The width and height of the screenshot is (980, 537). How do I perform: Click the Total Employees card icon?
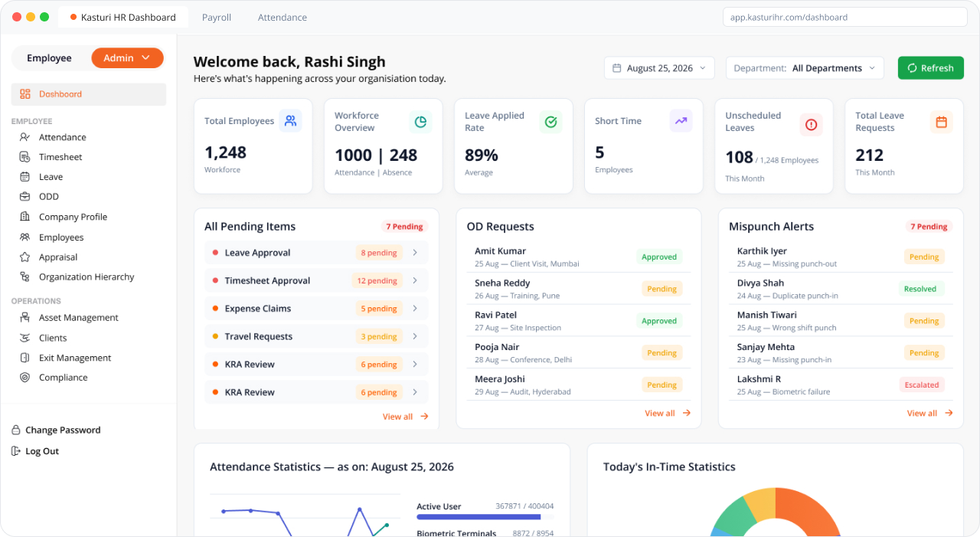[x=290, y=121]
